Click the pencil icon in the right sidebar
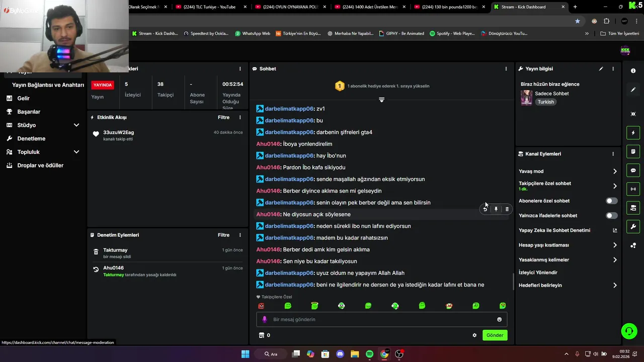This screenshot has width=644, height=362. click(633, 89)
